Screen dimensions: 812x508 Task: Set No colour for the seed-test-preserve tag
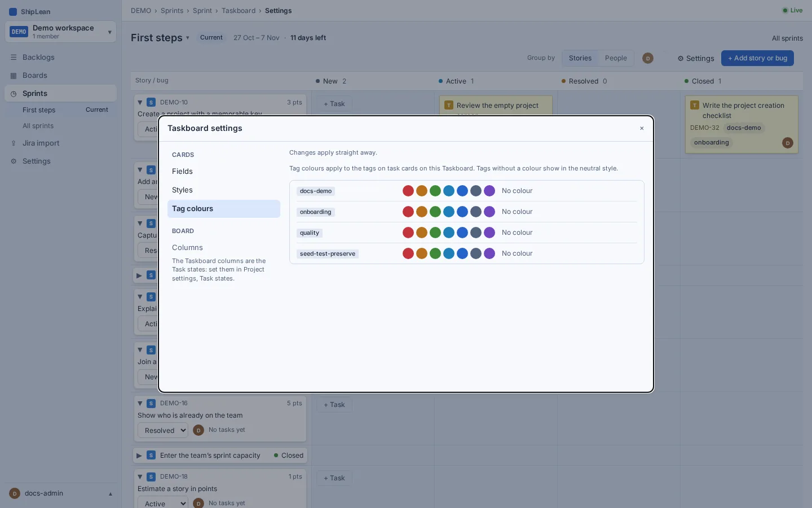tap(517, 253)
